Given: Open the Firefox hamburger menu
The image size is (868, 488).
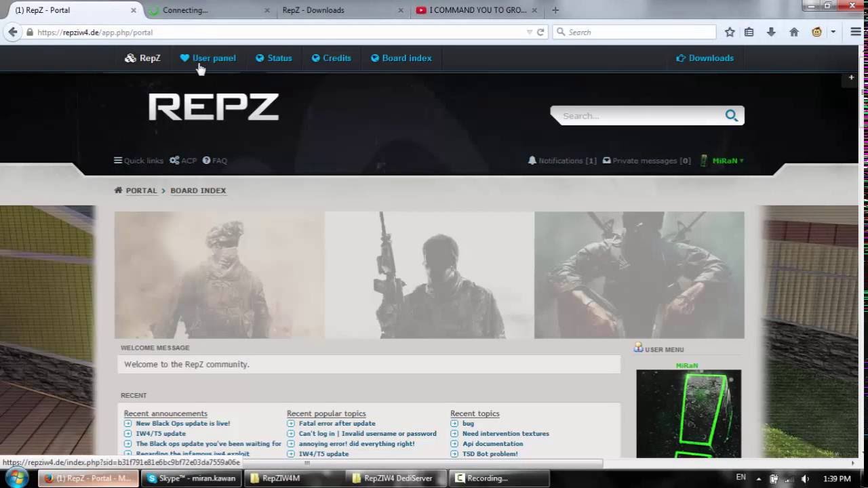Looking at the screenshot, I should point(855,32).
